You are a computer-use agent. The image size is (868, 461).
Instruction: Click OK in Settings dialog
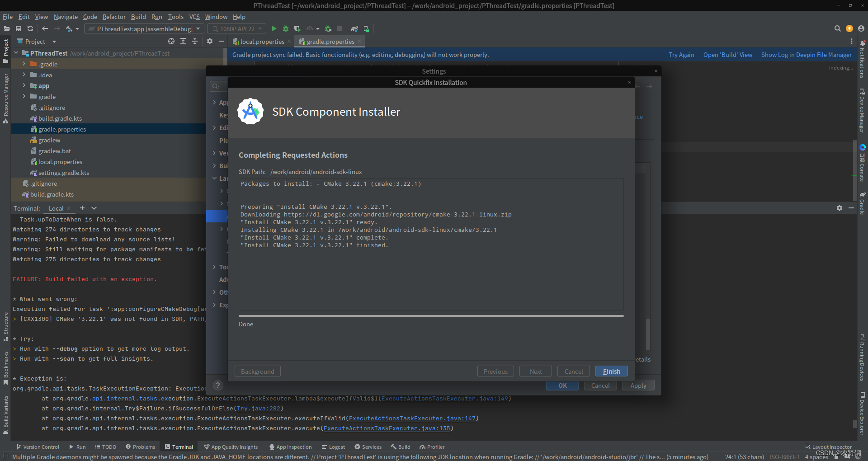point(562,386)
